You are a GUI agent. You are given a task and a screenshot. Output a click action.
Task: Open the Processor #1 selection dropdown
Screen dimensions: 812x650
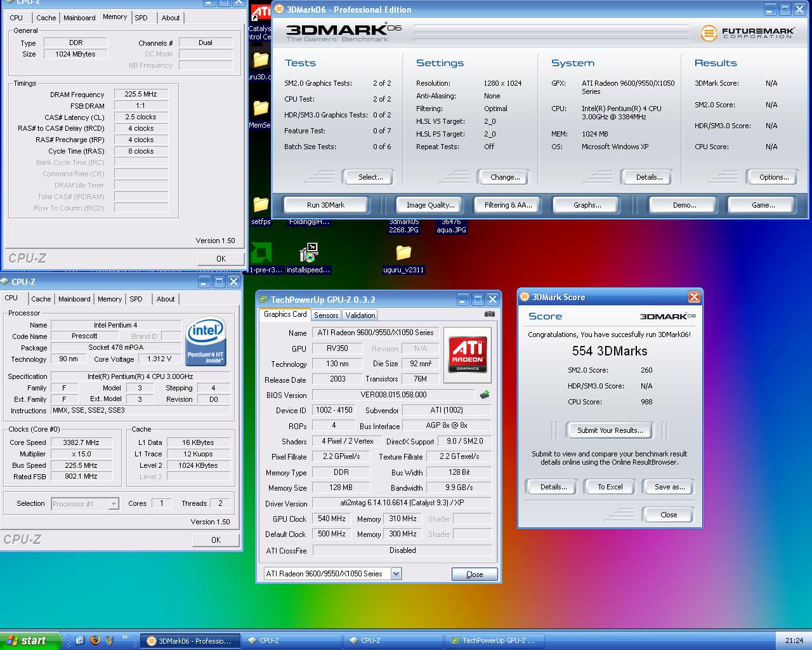point(114,504)
